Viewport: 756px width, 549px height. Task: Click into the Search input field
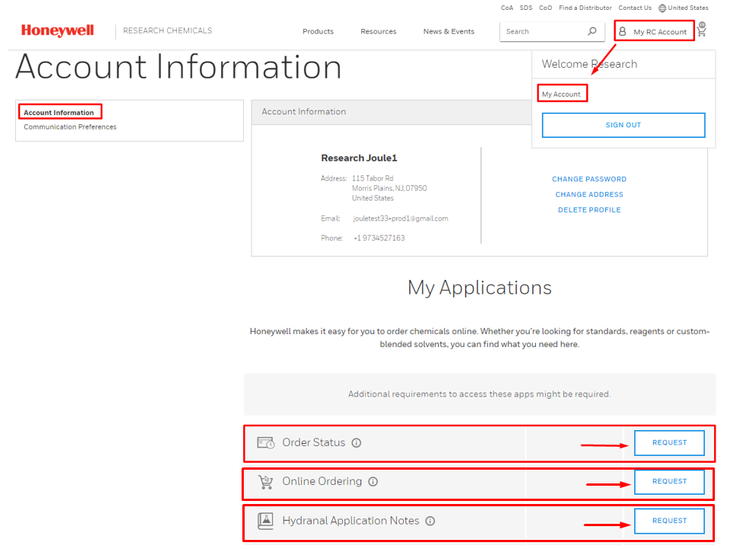tap(543, 31)
